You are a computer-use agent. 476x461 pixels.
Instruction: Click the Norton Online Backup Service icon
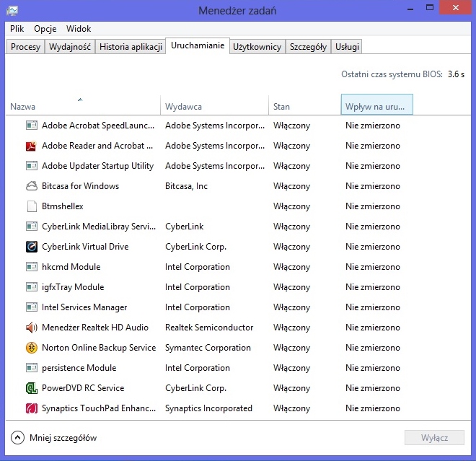[x=32, y=348]
